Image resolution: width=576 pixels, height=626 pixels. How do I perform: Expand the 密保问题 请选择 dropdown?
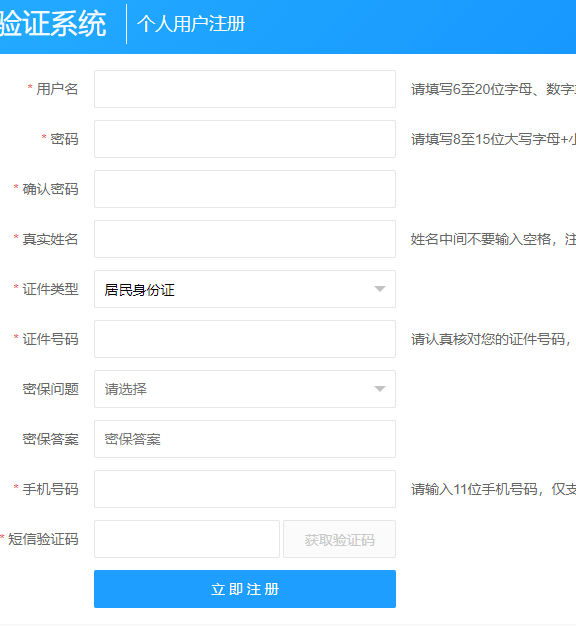point(245,389)
